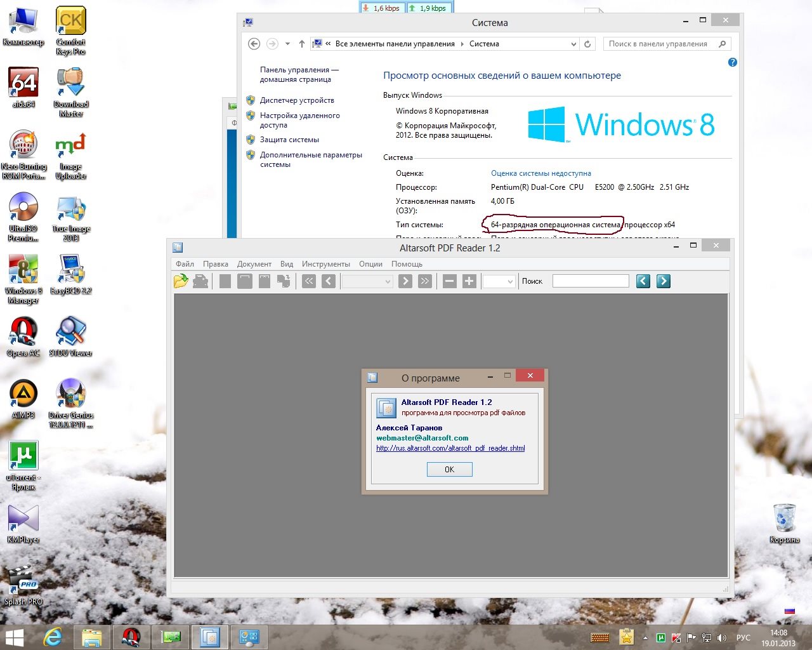Viewport: 812px width, 650px height.
Task: Click the Поиск text field in PDF Reader
Action: point(590,281)
